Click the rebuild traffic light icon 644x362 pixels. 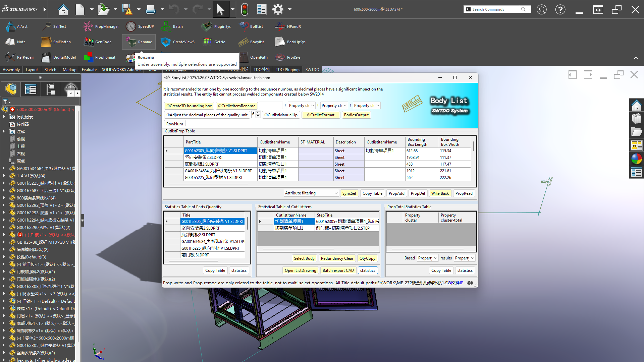(245, 9)
